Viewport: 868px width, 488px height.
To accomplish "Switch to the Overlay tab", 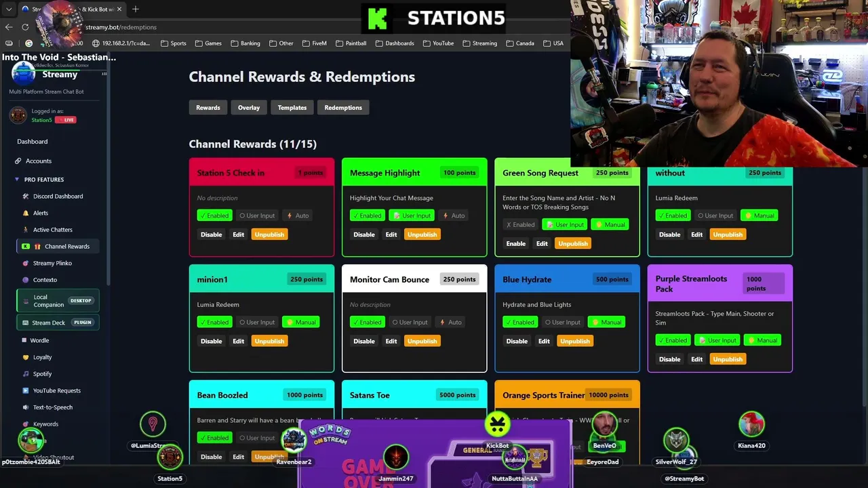I will tap(249, 108).
